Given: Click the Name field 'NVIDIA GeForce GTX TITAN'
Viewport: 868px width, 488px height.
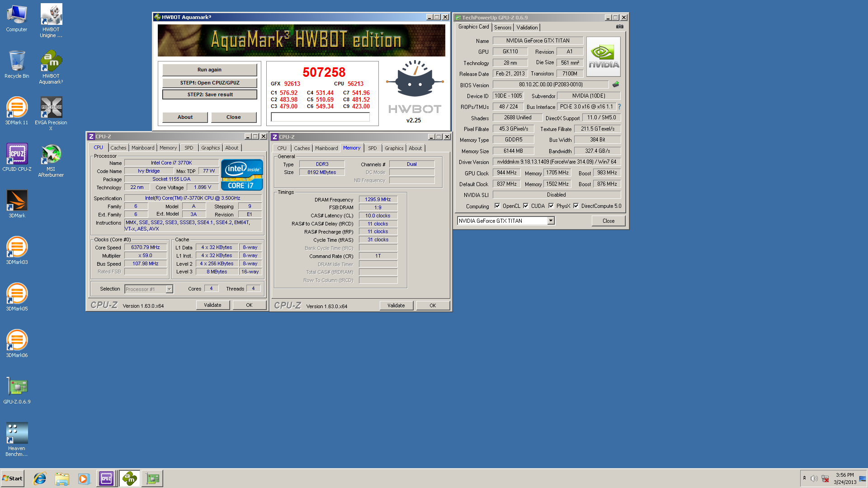Looking at the screenshot, I should (x=538, y=41).
